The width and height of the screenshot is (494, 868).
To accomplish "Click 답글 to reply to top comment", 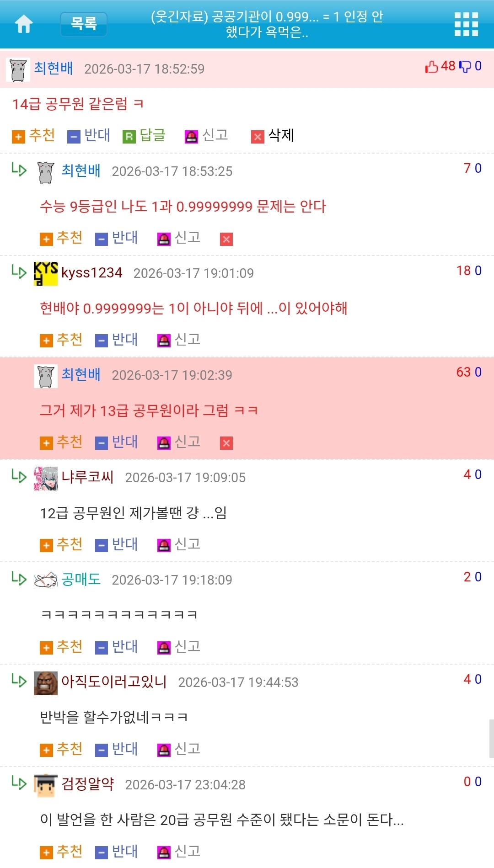I will pyautogui.click(x=144, y=135).
